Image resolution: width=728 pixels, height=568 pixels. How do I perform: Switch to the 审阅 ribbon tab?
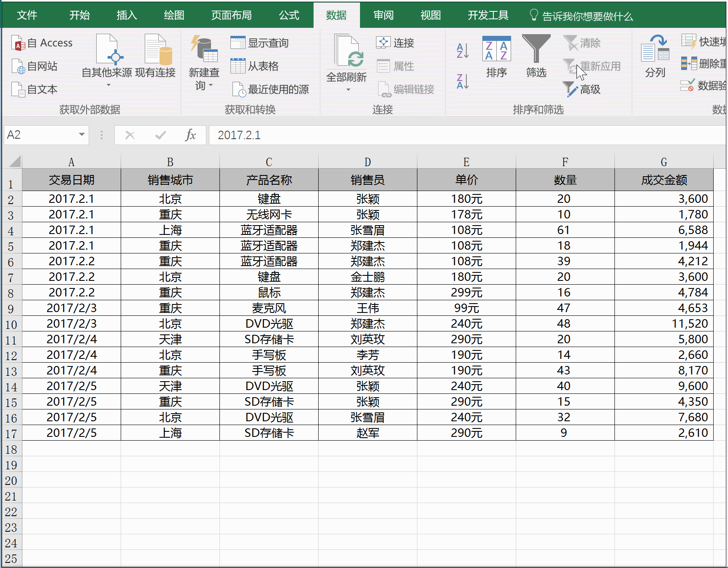point(382,15)
